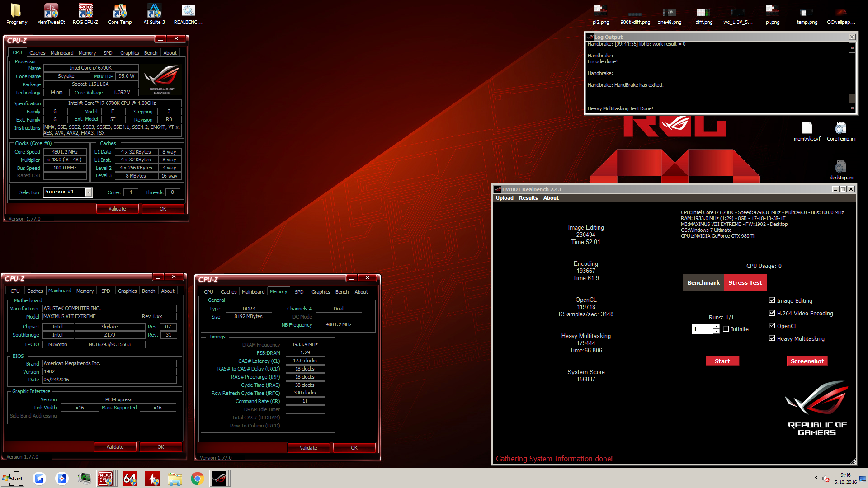Switch to the Stress Test tab
868x488 pixels.
[x=745, y=282]
